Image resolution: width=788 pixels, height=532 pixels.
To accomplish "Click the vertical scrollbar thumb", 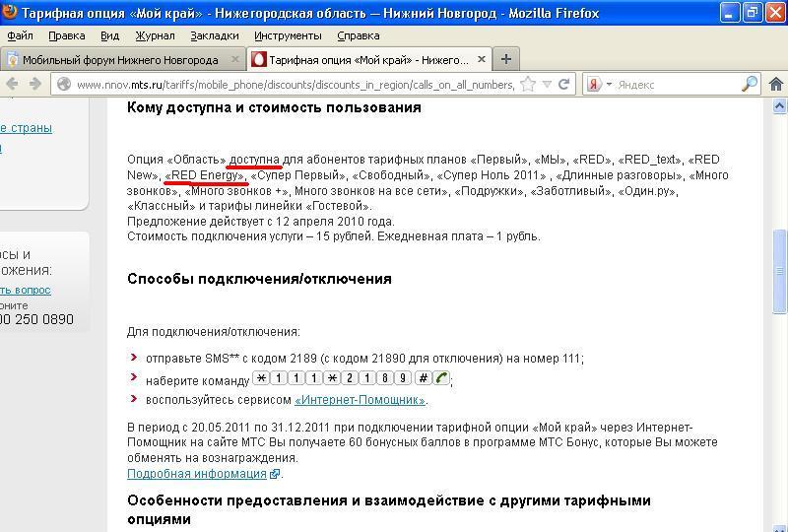I will pyautogui.click(x=779, y=272).
